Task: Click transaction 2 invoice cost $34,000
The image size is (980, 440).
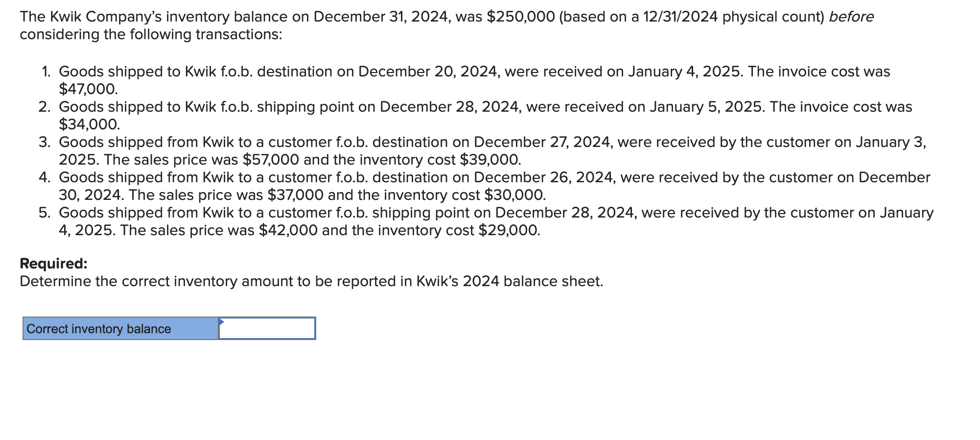Action: (89, 124)
